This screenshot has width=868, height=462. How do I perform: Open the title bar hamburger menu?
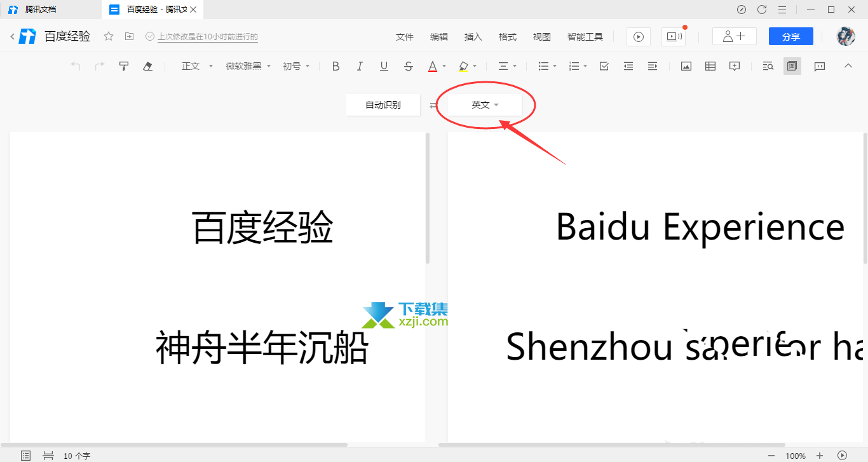(782, 10)
